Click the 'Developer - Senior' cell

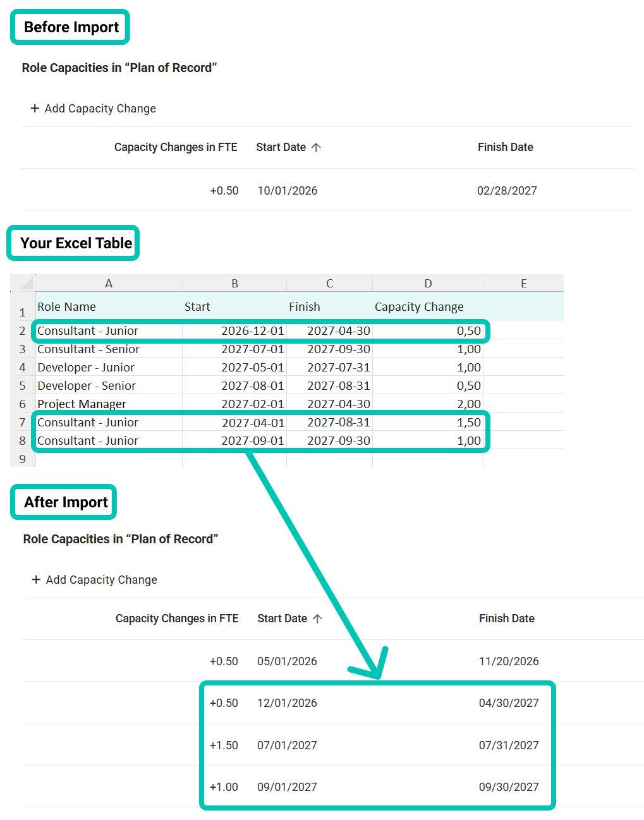coord(109,385)
